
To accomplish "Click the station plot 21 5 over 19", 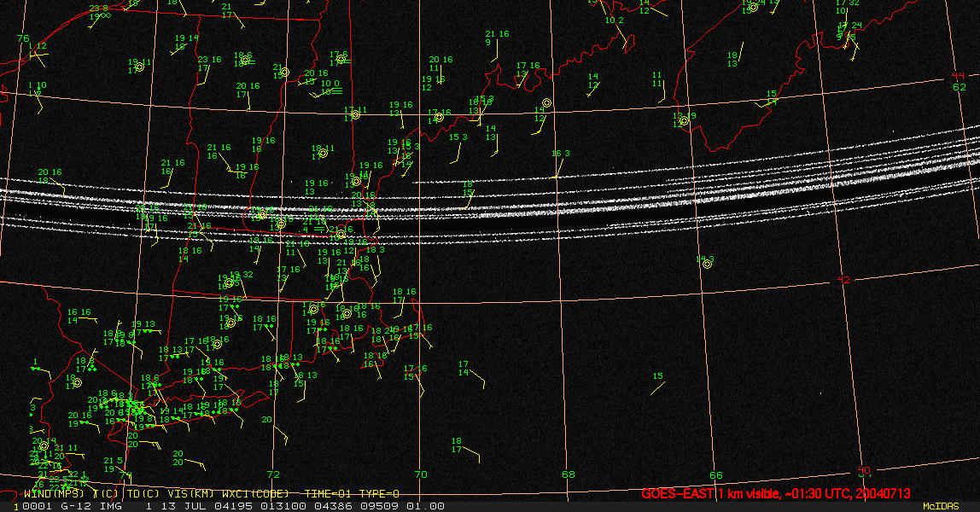I will 114,464.
